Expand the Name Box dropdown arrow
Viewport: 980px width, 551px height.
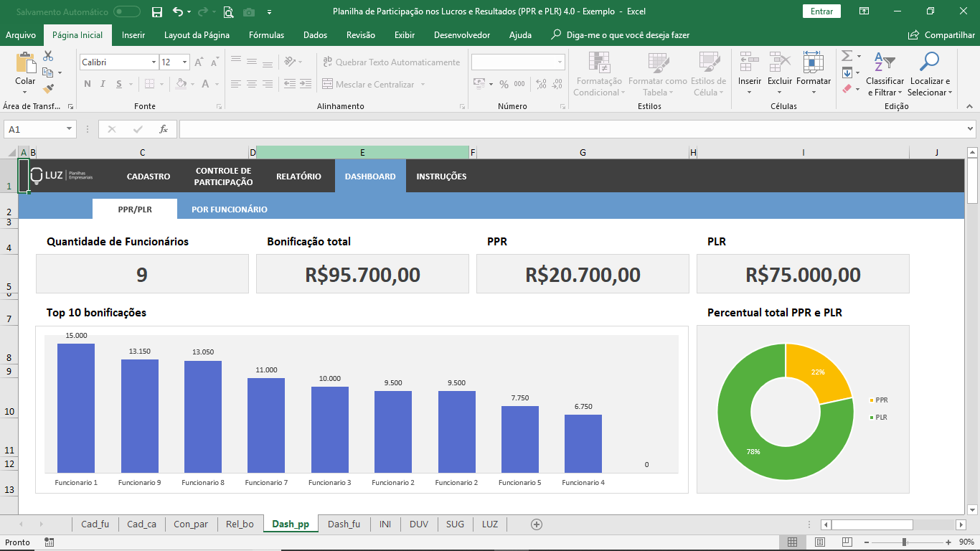[70, 129]
